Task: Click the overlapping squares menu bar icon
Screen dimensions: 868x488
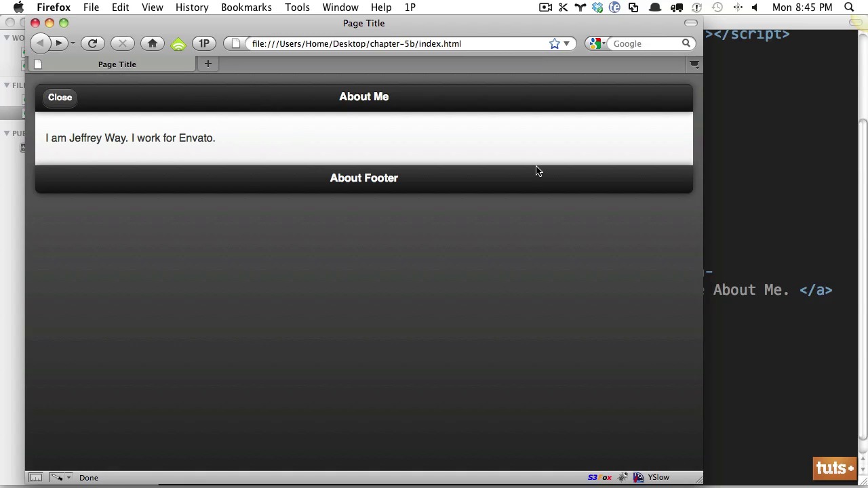Action: point(633,7)
